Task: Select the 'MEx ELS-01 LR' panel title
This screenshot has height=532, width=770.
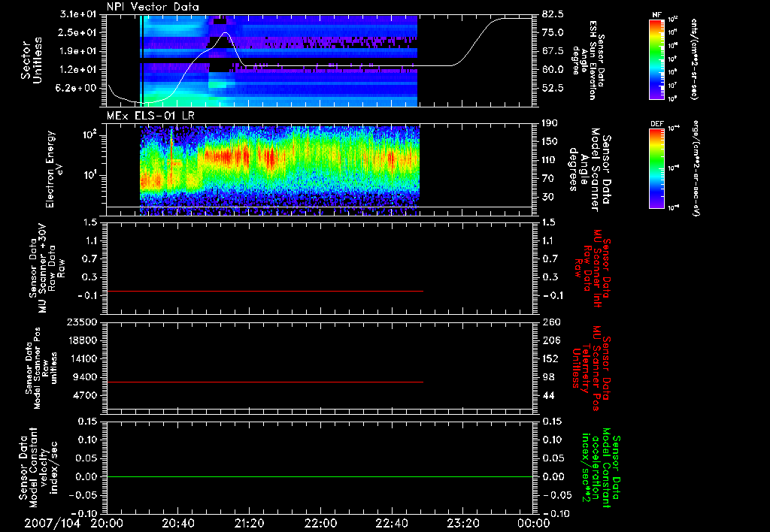Action: point(150,116)
